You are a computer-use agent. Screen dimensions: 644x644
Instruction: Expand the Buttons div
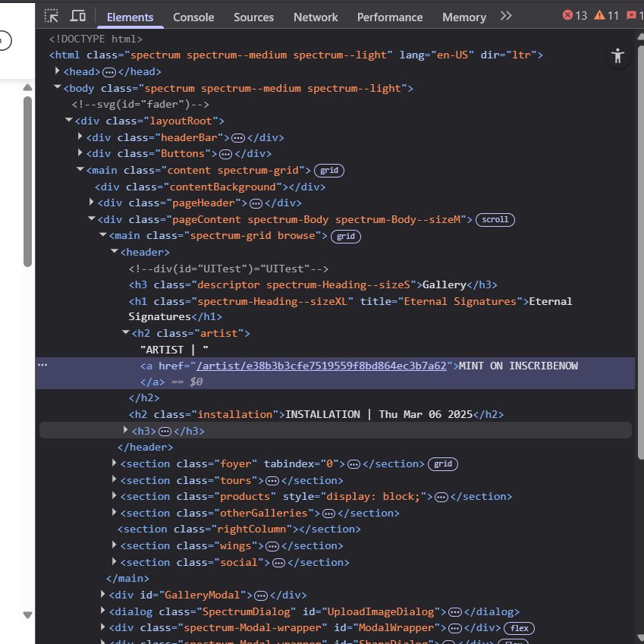[80, 152]
